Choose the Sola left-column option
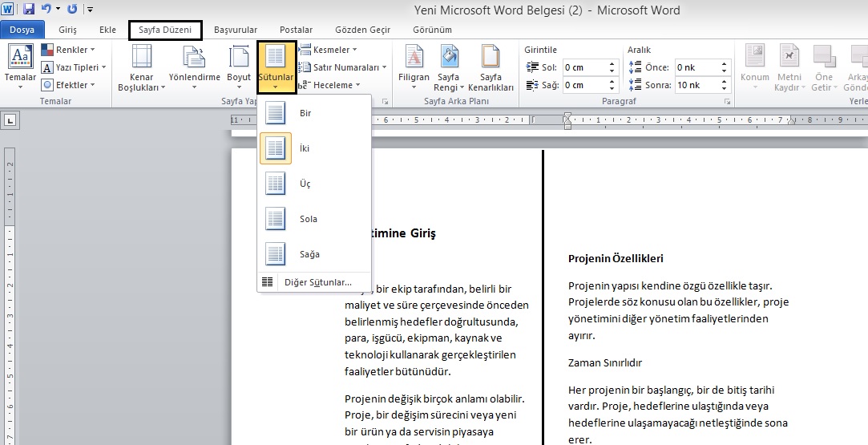Screen dimensions: 868x445 (x=314, y=219)
